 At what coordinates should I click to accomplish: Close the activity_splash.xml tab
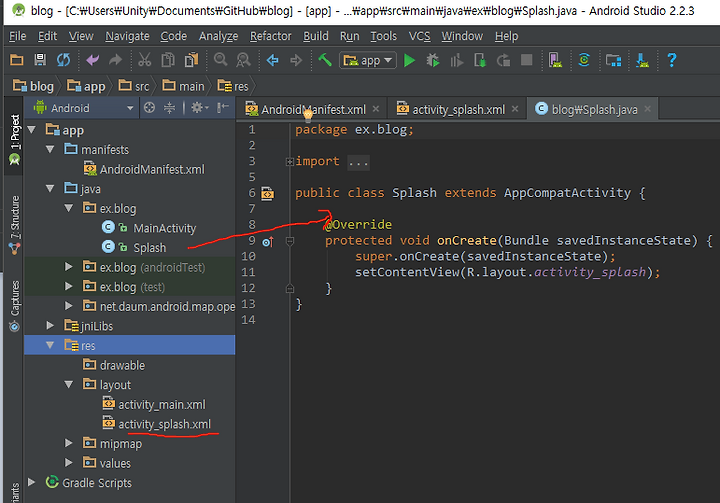(x=515, y=109)
